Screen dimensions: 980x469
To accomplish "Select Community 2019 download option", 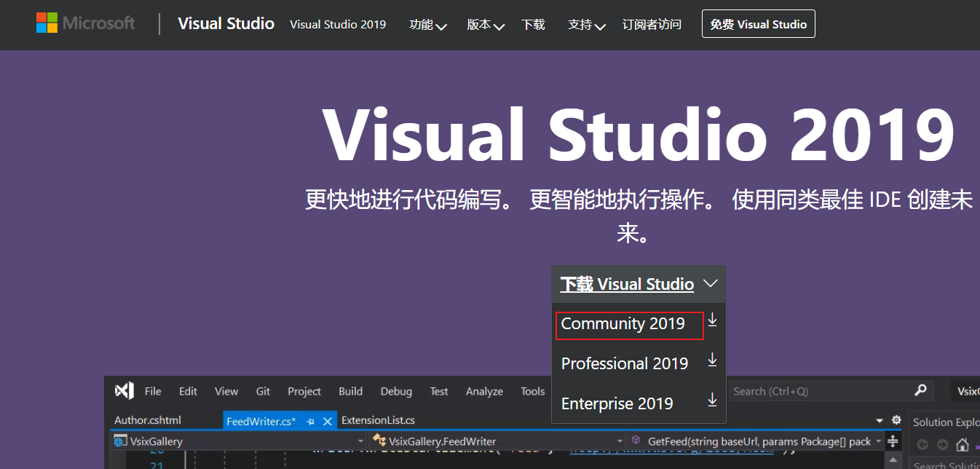I will click(623, 324).
